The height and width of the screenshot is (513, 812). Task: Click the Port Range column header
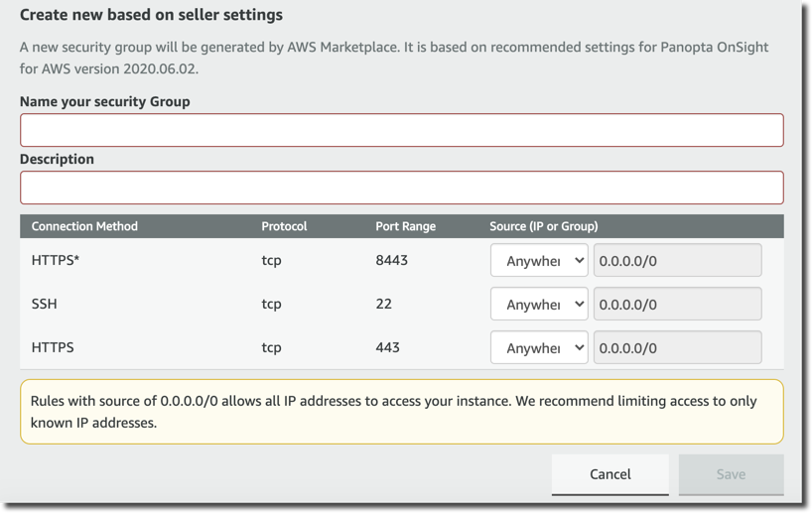click(x=405, y=226)
